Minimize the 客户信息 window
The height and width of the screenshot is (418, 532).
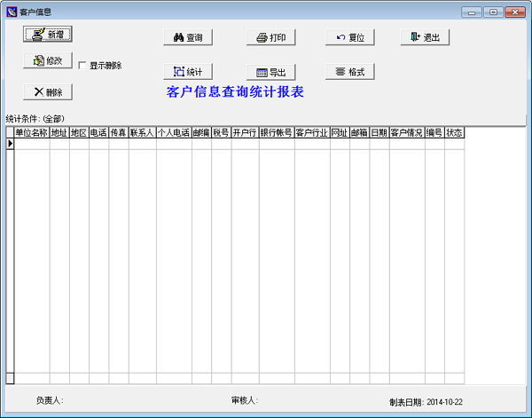(472, 12)
